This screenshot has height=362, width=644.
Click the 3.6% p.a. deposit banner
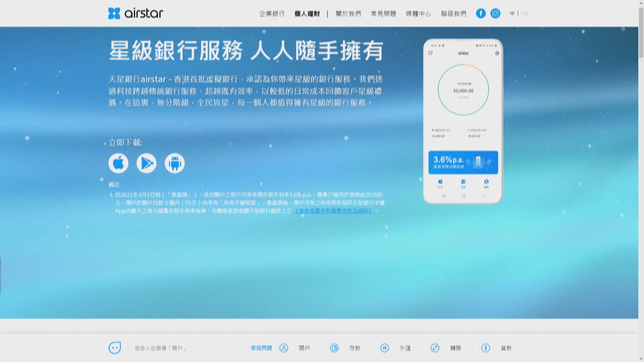click(x=463, y=162)
